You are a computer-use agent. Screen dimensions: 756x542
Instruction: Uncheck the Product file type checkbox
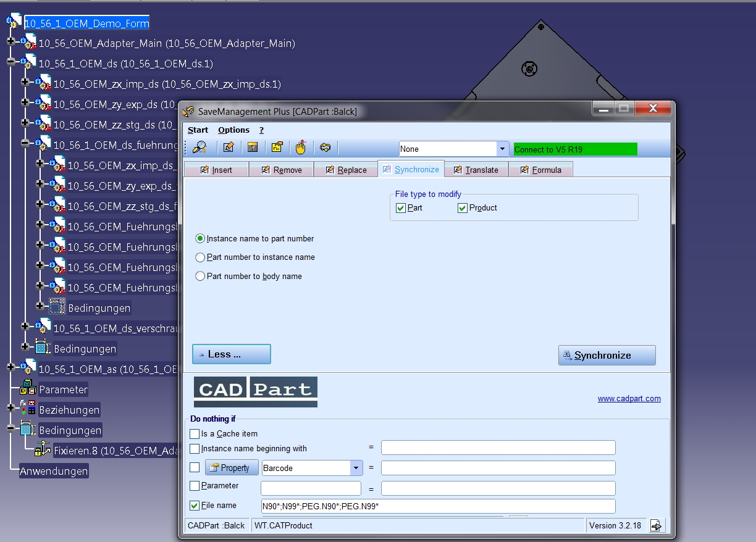462,208
